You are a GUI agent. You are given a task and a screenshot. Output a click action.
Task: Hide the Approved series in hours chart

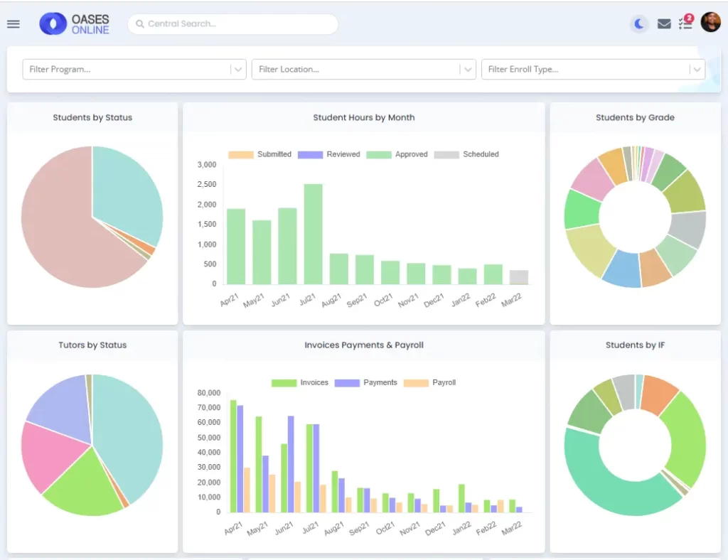[397, 154]
